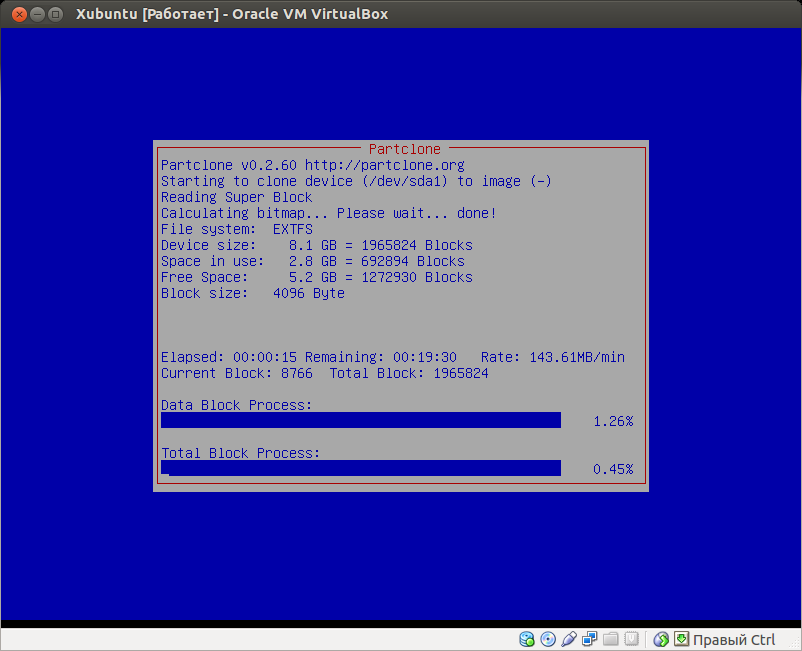
Task: Click the 'Rate: 143.61MB/min' value
Action: pyautogui.click(x=552, y=357)
